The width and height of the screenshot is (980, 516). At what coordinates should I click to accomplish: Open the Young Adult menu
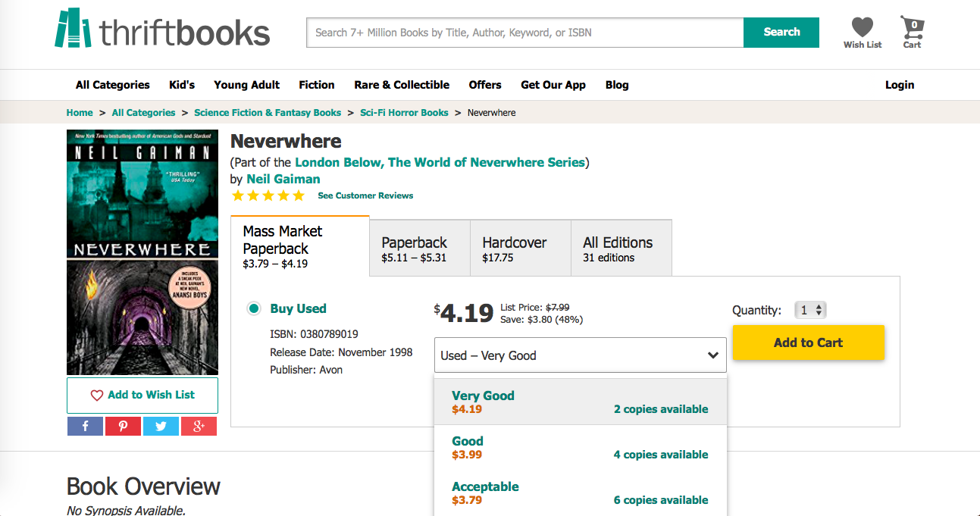(247, 85)
